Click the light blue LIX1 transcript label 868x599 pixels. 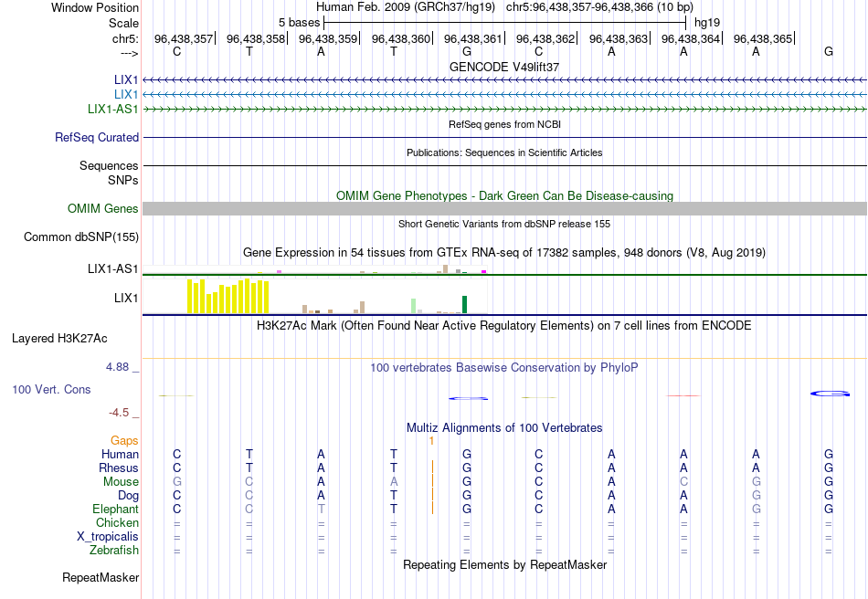click(x=126, y=95)
